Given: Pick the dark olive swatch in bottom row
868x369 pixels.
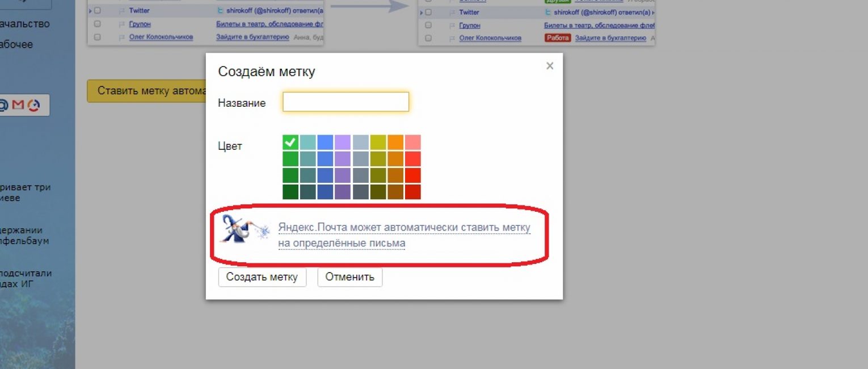Looking at the screenshot, I should click(378, 192).
